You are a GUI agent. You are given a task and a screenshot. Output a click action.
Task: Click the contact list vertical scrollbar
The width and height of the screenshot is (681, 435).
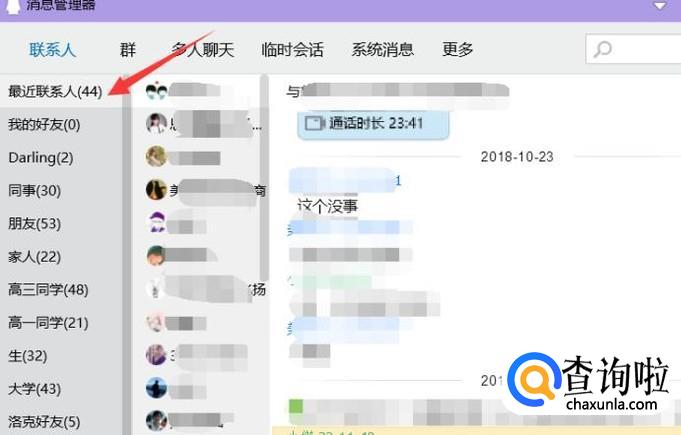pyautogui.click(x=264, y=178)
